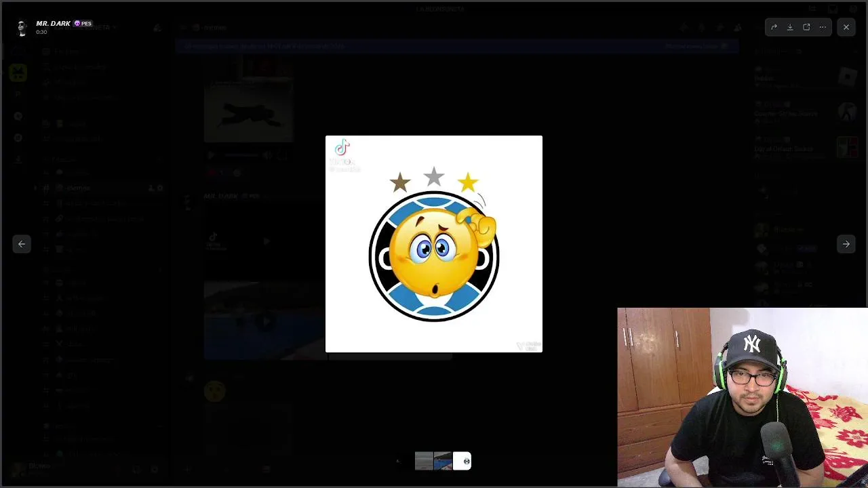Click the 0:30 timestamp under username
Screen dimensions: 868x488
click(41, 32)
